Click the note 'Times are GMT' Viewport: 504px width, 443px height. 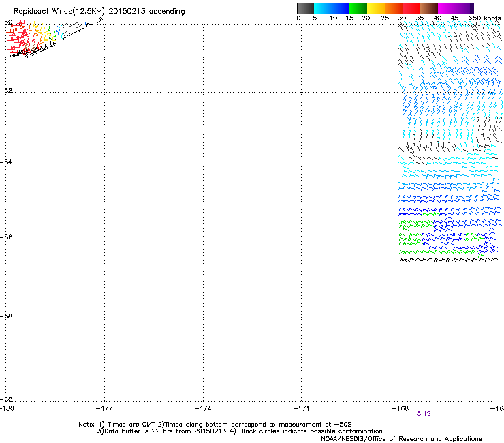[131, 425]
